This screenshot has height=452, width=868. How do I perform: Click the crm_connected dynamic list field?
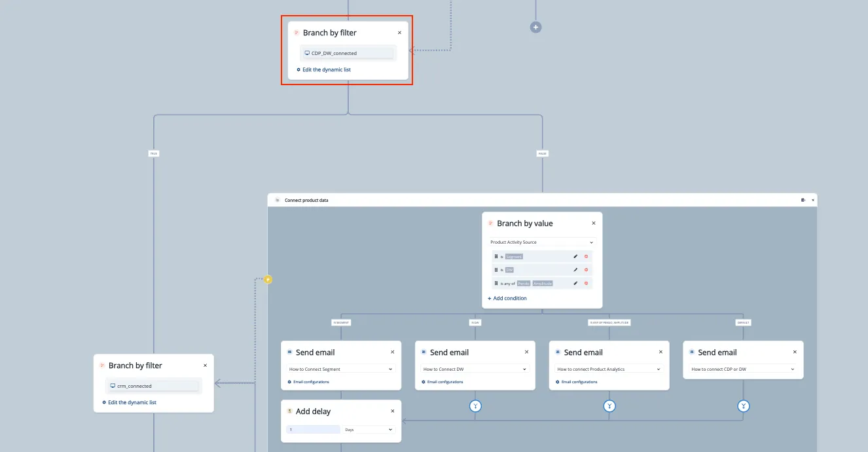154,386
